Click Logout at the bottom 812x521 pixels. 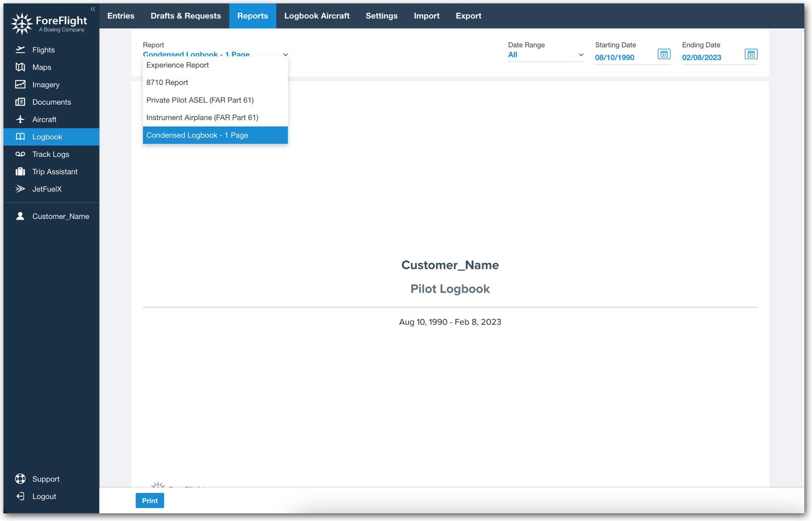pyautogui.click(x=44, y=496)
